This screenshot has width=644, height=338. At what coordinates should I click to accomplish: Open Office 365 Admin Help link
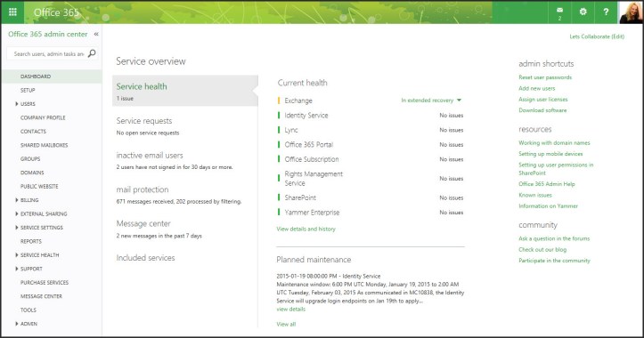[x=547, y=184]
